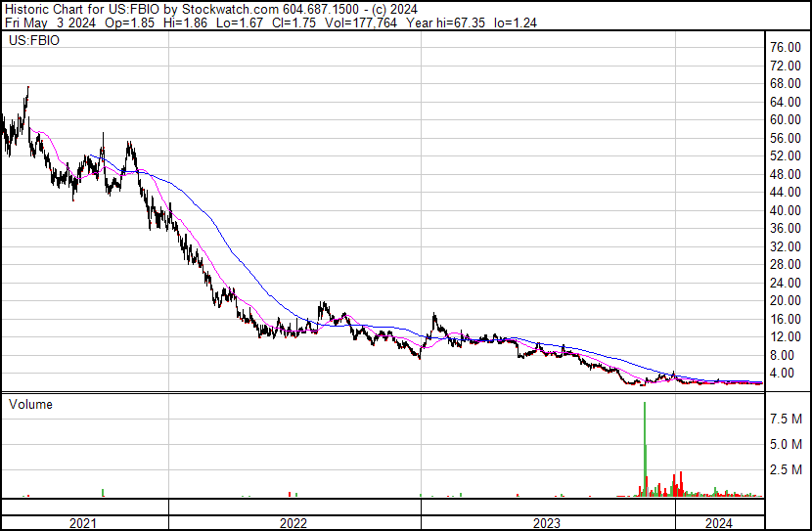Viewport: 812px width, 531px height.
Task: Click the 8.00 price axis label
Action: coord(782,356)
